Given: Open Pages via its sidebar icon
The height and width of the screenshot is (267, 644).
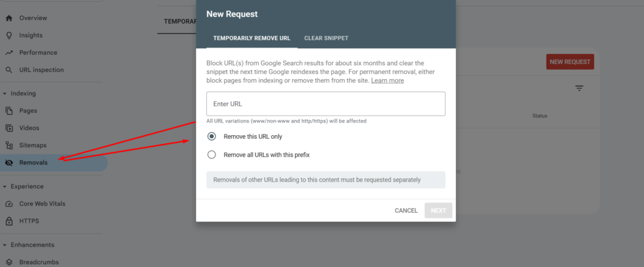Looking at the screenshot, I should 9,111.
